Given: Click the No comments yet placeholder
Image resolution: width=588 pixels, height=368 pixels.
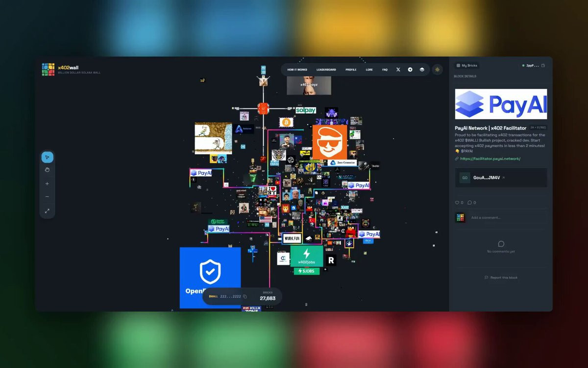Looking at the screenshot, I should pos(501,252).
